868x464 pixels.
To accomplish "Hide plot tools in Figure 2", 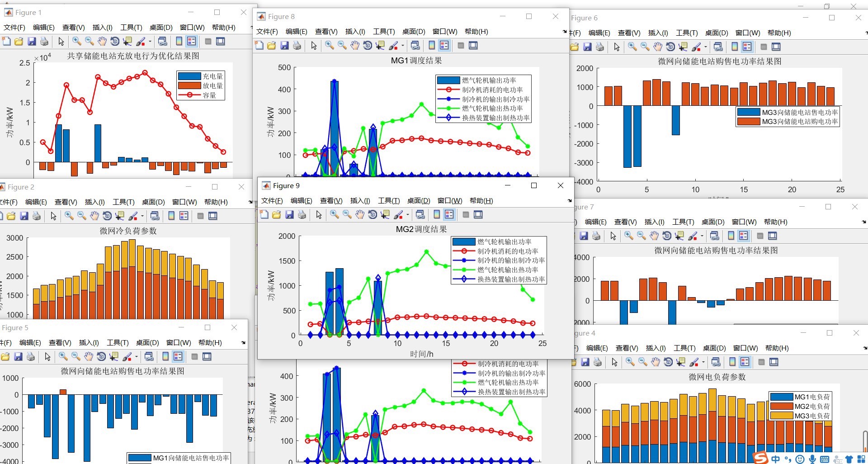I will (200, 216).
